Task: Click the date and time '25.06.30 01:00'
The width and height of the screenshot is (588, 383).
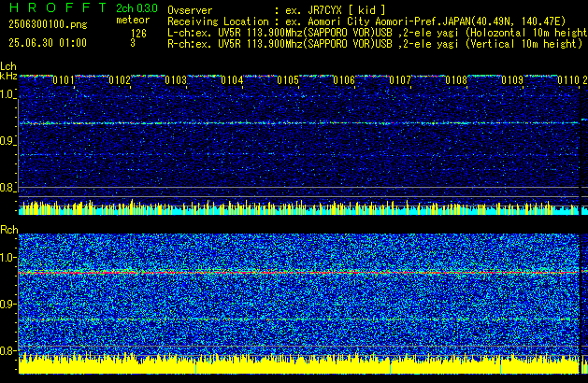Action: [x=48, y=43]
